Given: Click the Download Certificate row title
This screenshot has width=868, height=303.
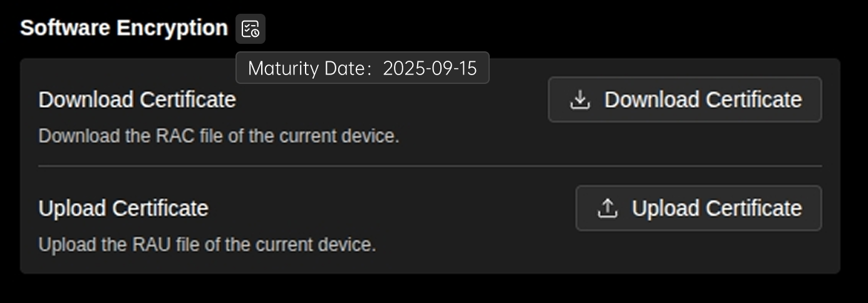Looking at the screenshot, I should tap(137, 100).
